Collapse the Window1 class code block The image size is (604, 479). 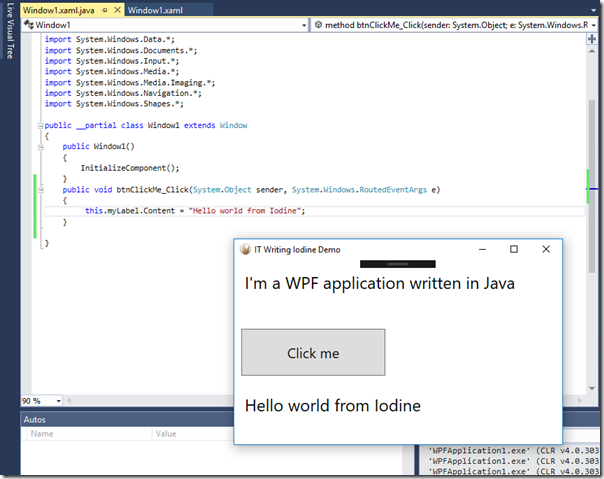pos(40,126)
